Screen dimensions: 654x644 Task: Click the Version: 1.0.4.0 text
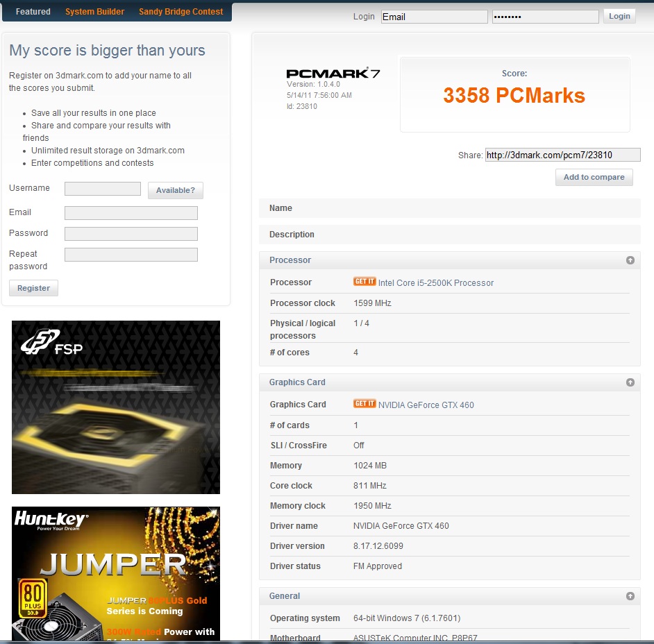coord(313,84)
